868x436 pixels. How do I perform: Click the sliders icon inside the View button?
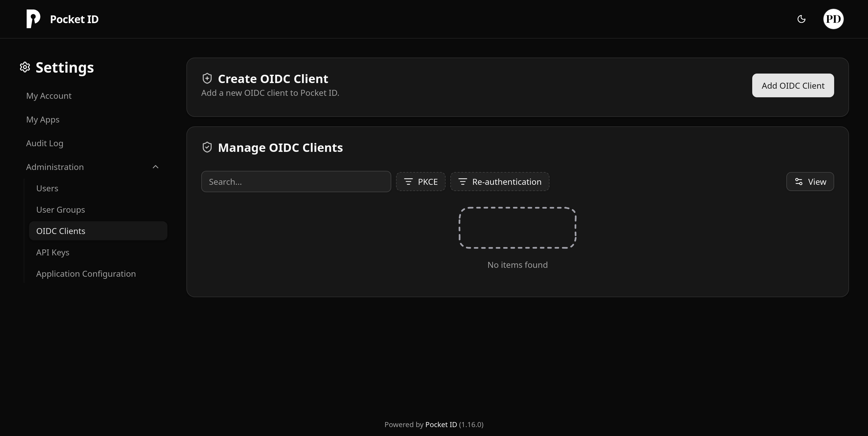tap(798, 182)
